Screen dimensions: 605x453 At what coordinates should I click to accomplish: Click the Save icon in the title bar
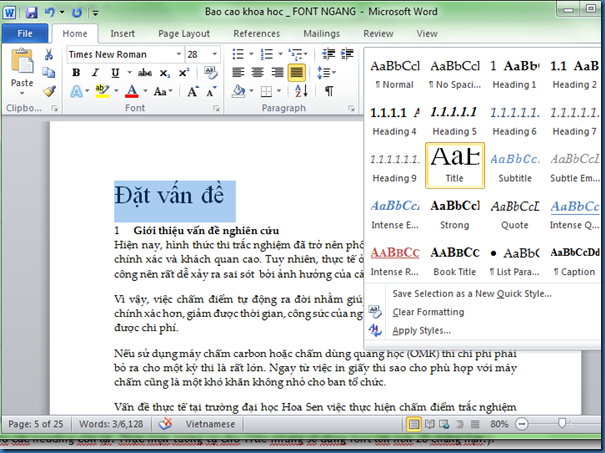(31, 12)
